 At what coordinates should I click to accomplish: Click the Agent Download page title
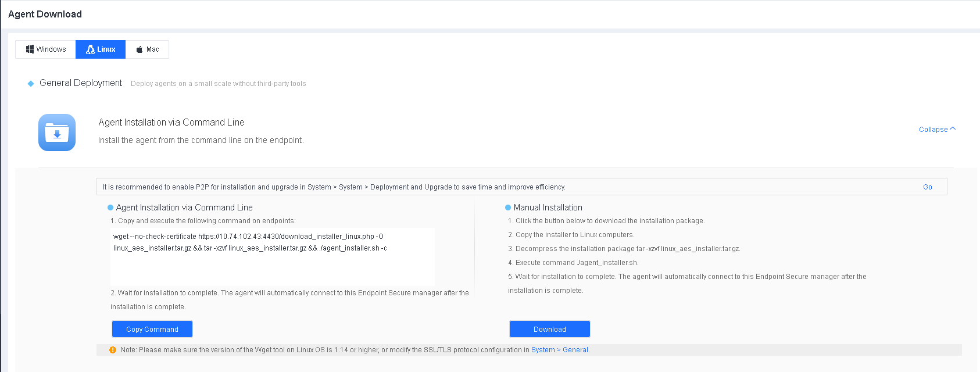click(x=45, y=14)
